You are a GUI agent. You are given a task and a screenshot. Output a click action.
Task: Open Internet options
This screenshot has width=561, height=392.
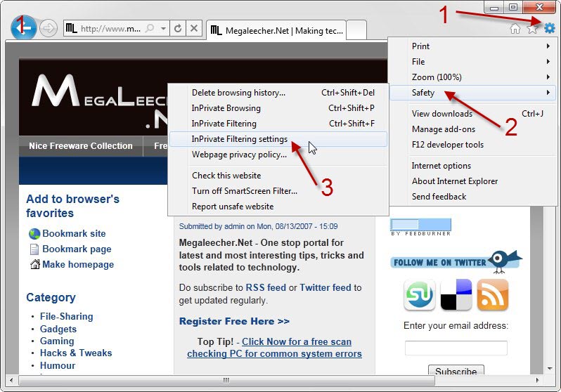472,166
